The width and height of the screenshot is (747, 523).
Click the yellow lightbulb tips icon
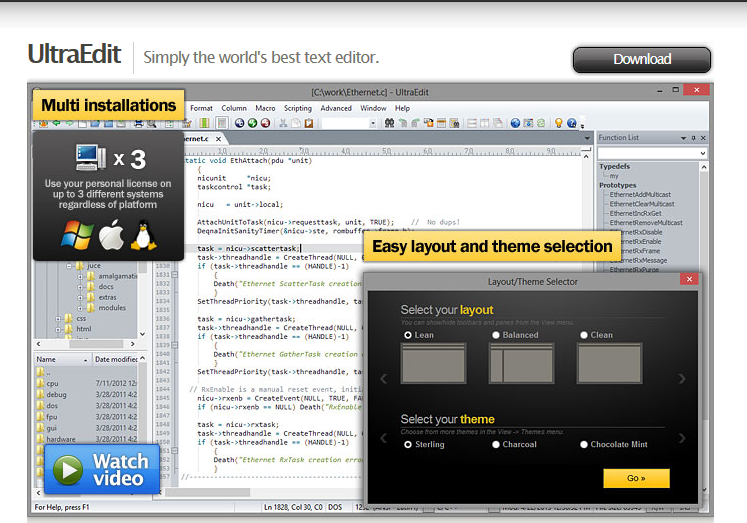point(558,123)
